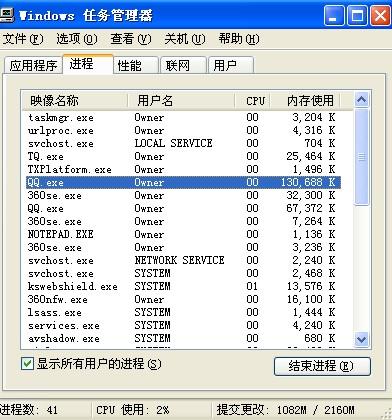Screen dimensions: 392x420
Task: Open the 帮助(H) menu
Action: pyautogui.click(x=239, y=39)
